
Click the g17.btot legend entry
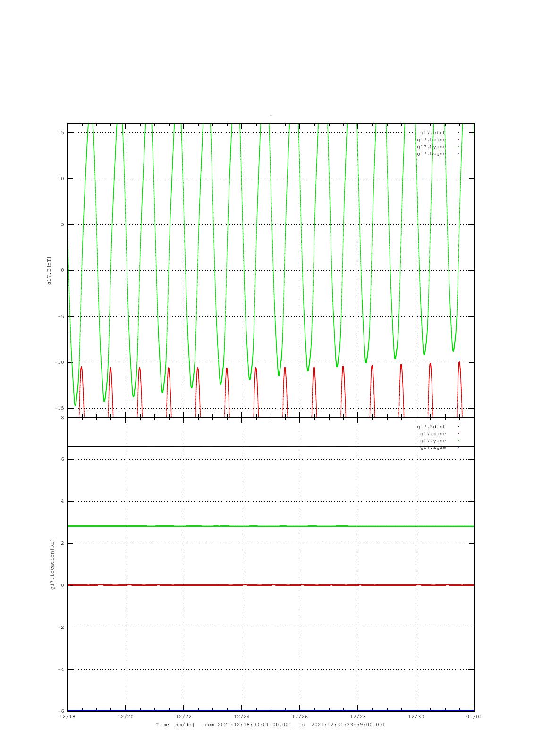pyautogui.click(x=432, y=133)
